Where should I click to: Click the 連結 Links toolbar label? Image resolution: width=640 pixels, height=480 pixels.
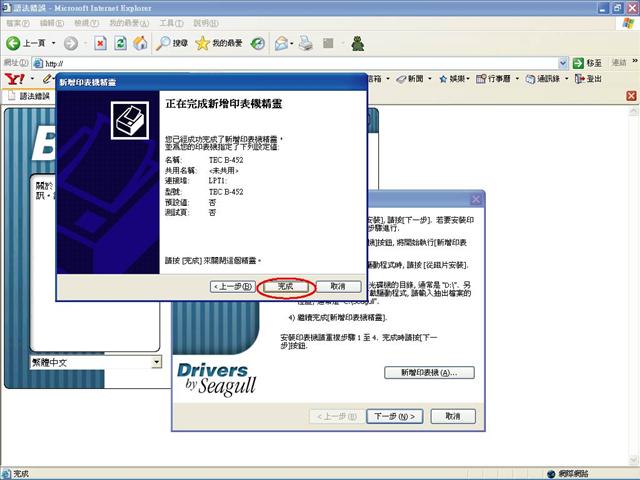click(619, 63)
